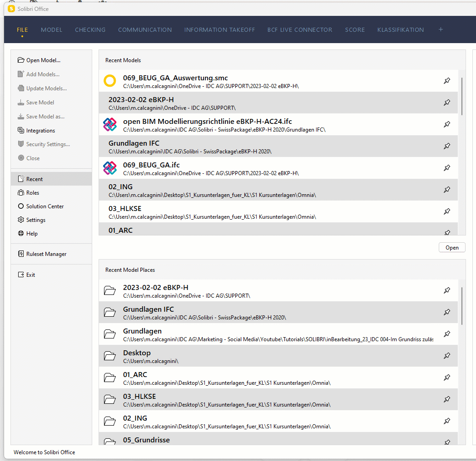Select 01_ARC row in Recent Models
Viewport: 476px width, 461px height.
pos(278,229)
